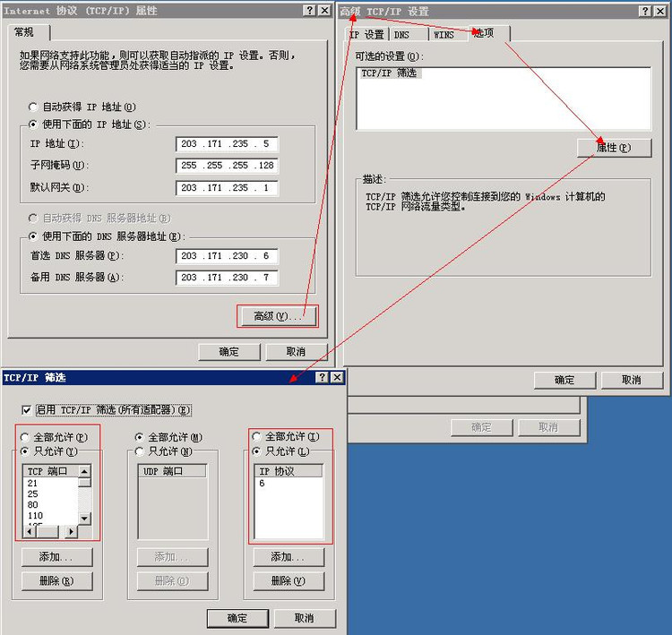Click the 备用 DNS 服务器 field
This screenshot has width=672, height=635.
click(x=227, y=278)
